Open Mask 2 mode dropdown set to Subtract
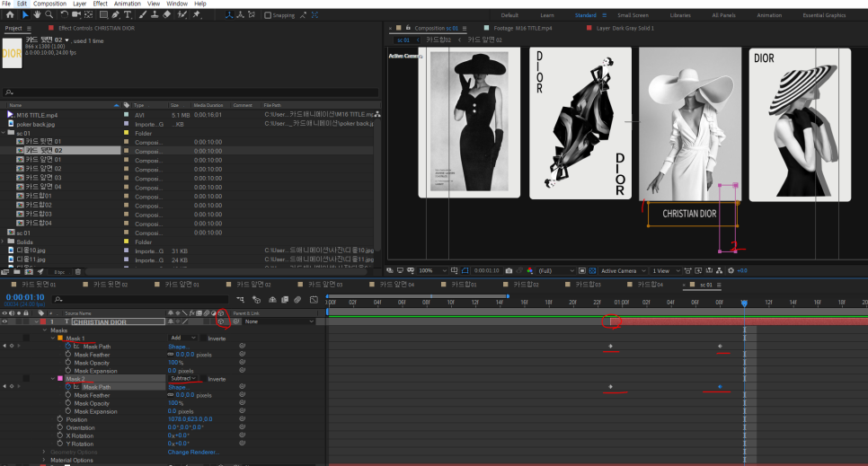This screenshot has width=868, height=466. point(182,379)
